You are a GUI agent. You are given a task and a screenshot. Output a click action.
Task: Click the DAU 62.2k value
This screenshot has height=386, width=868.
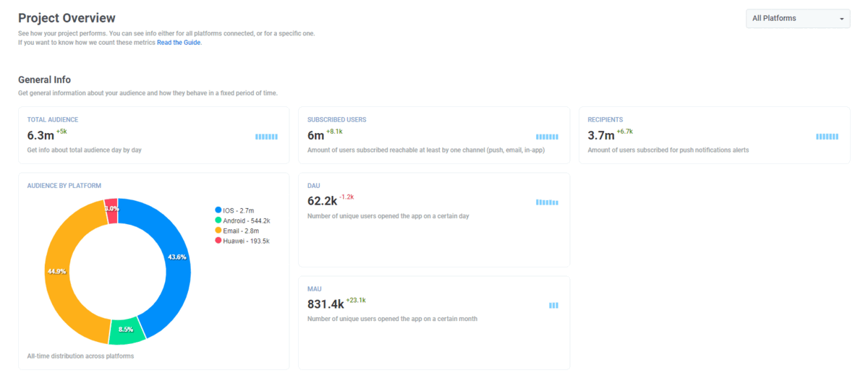[322, 201]
